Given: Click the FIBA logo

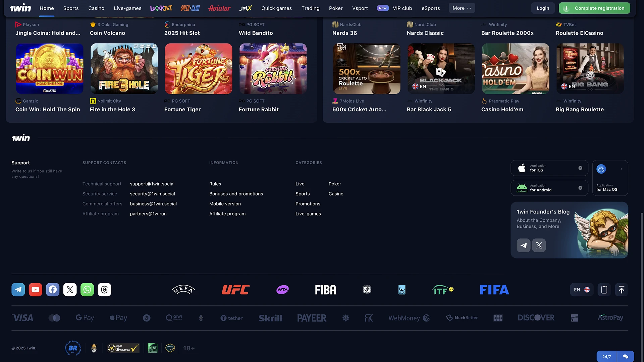Looking at the screenshot, I should 325,290.
